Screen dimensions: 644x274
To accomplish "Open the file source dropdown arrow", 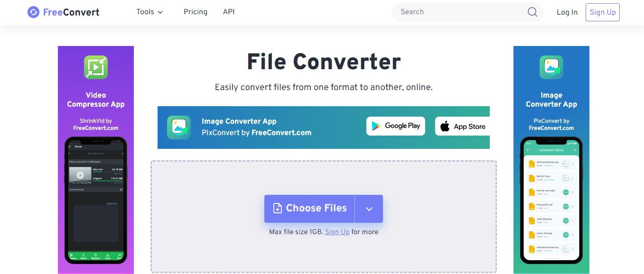I will (369, 209).
